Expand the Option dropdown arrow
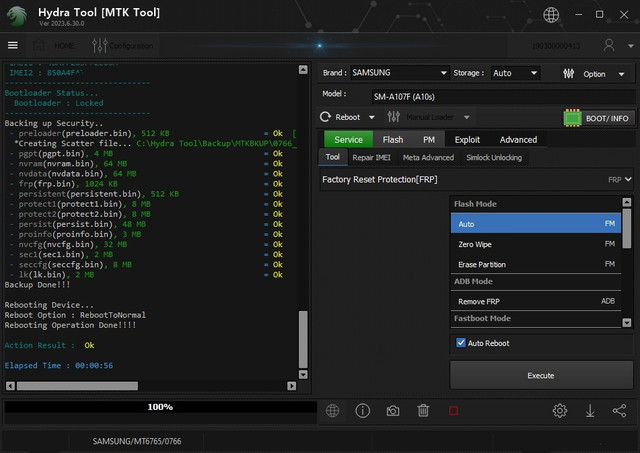 (x=621, y=74)
